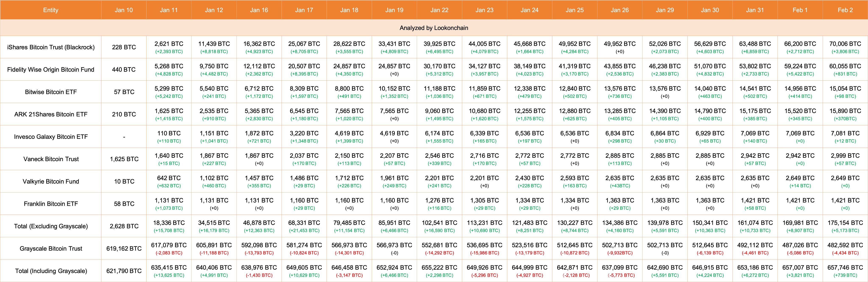Click the 45,668 BTC iShares Jan 24 cell
This screenshot has width=868, height=282.
click(x=529, y=47)
